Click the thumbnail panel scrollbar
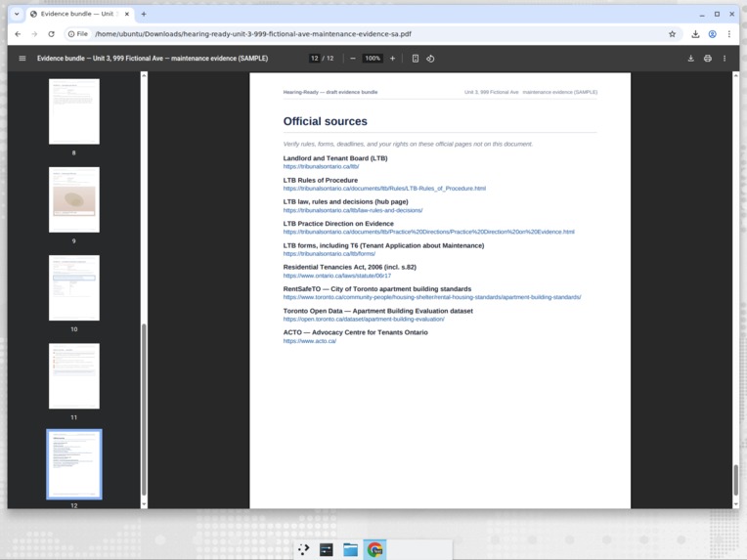This screenshot has height=560, width=747. tap(144, 409)
